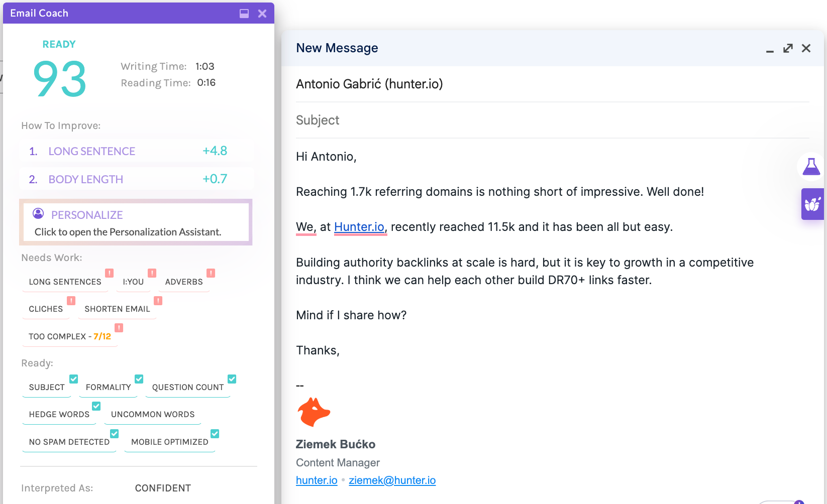
Task: Click into the Subject field
Action: (553, 120)
